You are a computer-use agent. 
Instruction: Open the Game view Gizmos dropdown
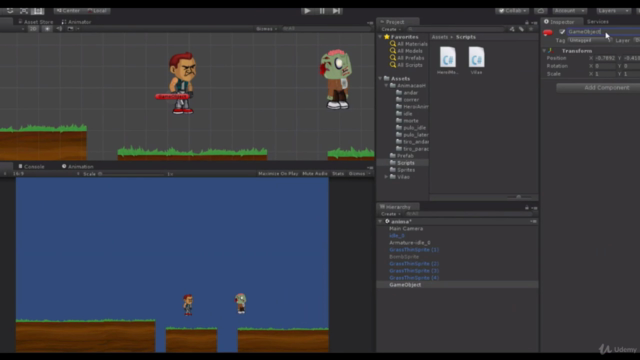pyautogui.click(x=359, y=174)
